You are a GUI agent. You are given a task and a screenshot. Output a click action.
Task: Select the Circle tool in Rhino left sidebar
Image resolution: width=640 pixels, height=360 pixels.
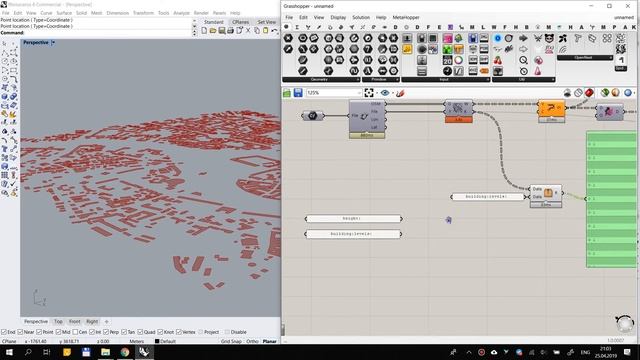click(5, 61)
